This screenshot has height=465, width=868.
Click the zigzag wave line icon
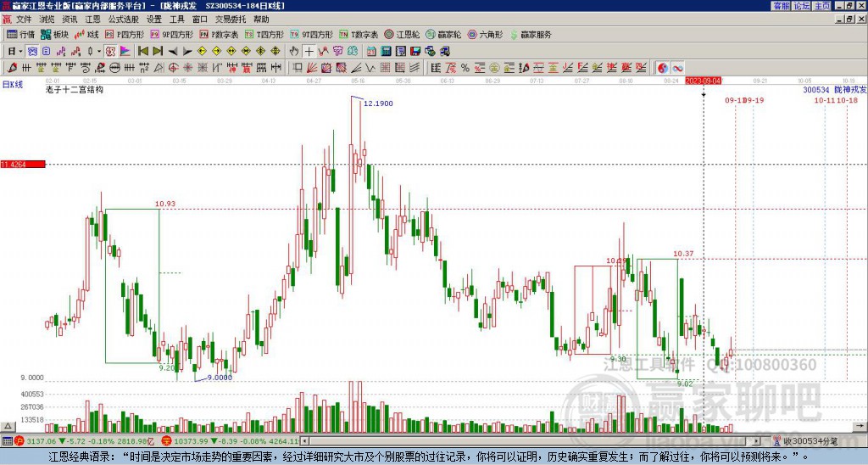click(370, 68)
